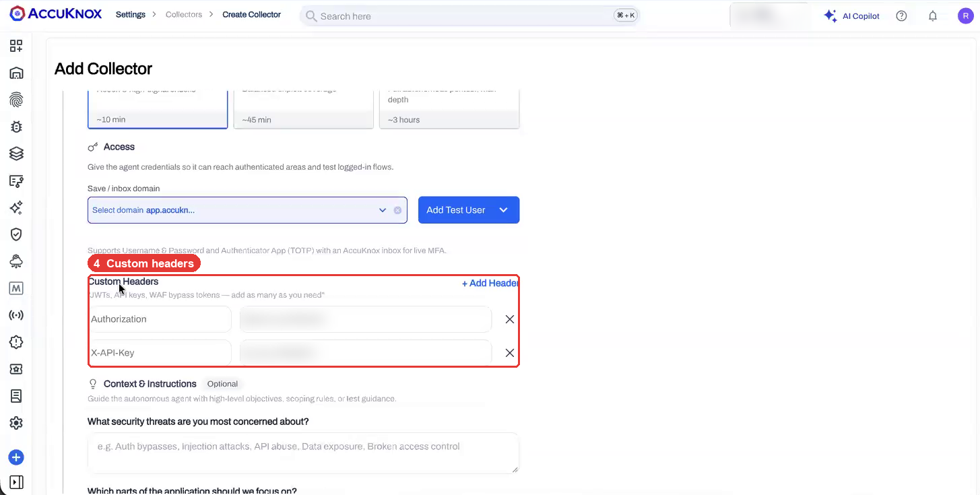Image resolution: width=980 pixels, height=495 pixels.
Task: Open the AI Copilot assistant
Action: pyautogui.click(x=852, y=16)
